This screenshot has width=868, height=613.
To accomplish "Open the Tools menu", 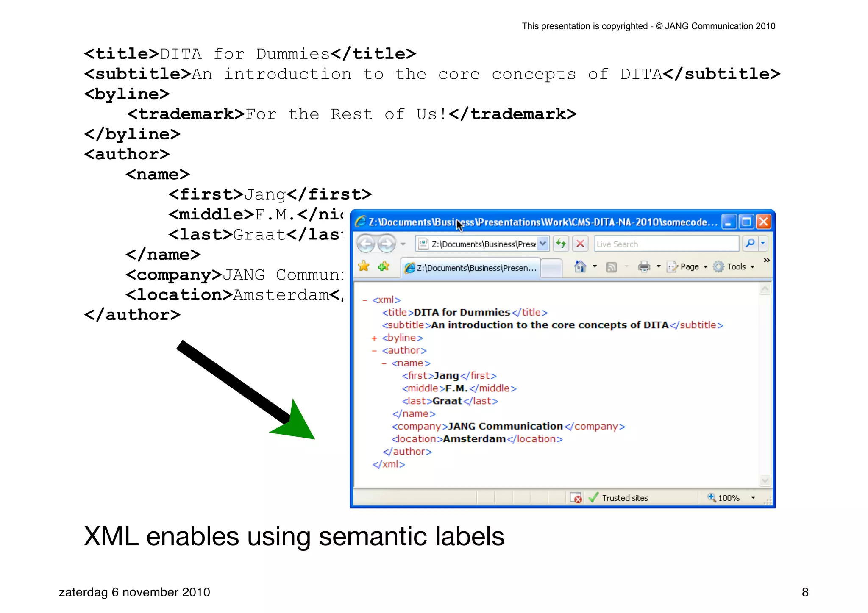I will [736, 266].
